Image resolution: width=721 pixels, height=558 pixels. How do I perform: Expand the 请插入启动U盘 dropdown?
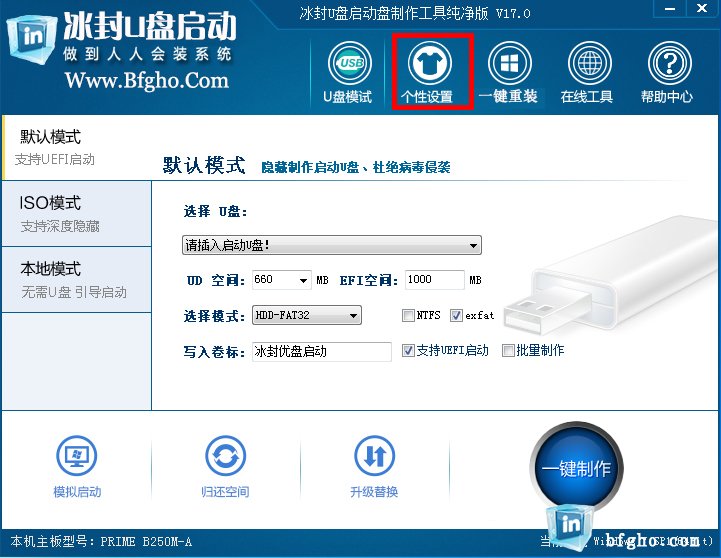click(x=332, y=245)
